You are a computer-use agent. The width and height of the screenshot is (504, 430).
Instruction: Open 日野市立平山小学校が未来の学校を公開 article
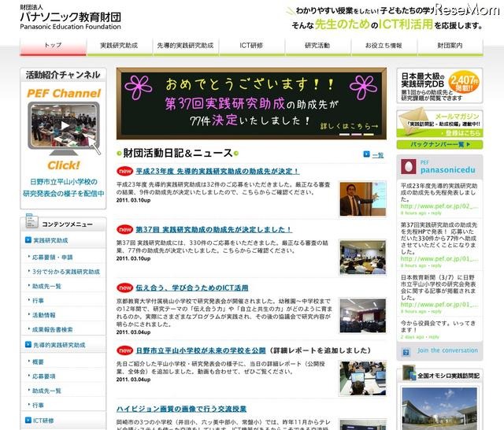(x=201, y=350)
